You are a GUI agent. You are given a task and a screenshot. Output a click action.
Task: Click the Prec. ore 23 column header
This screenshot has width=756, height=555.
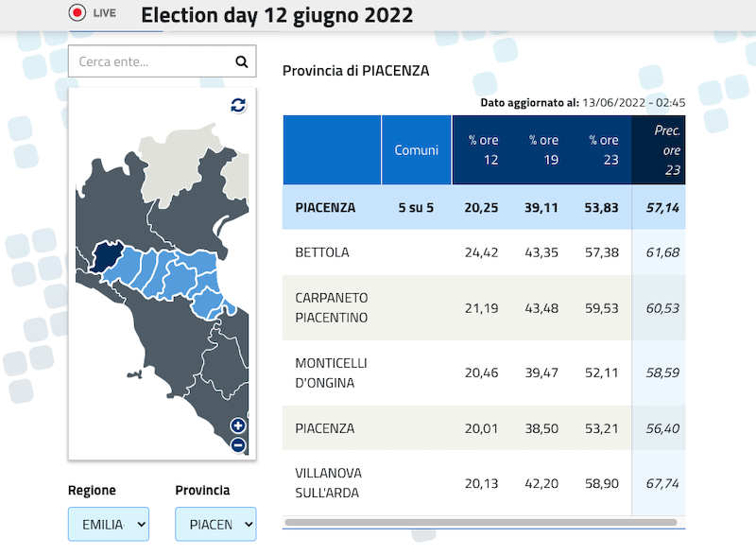[667, 150]
